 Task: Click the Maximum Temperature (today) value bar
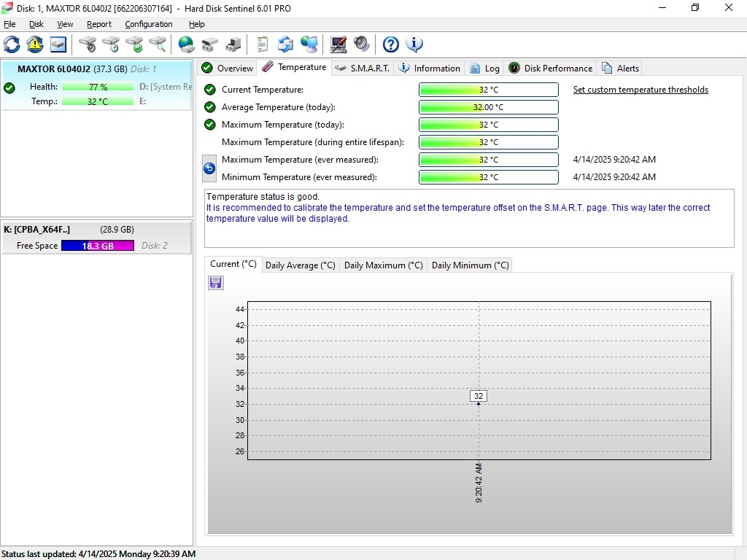pos(488,125)
